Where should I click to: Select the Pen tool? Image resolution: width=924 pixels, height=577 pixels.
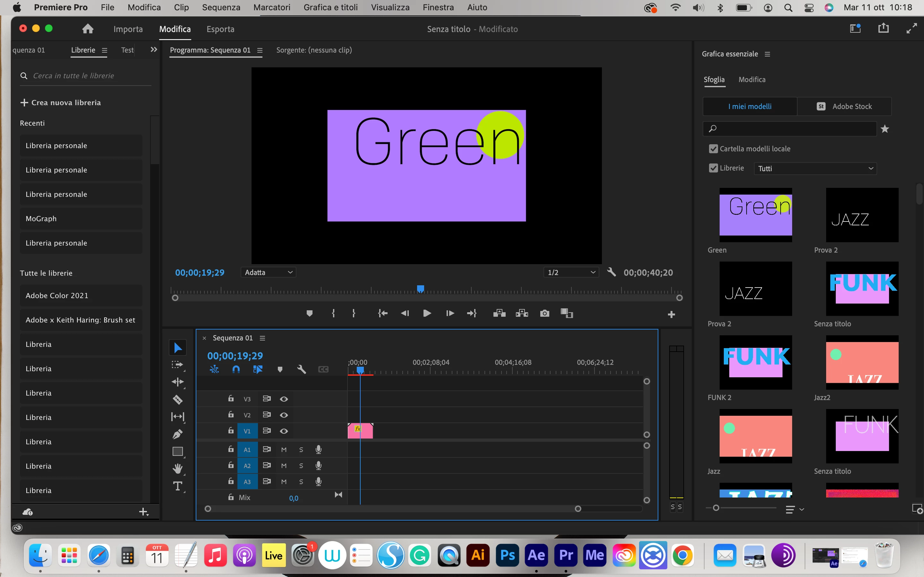[177, 434]
